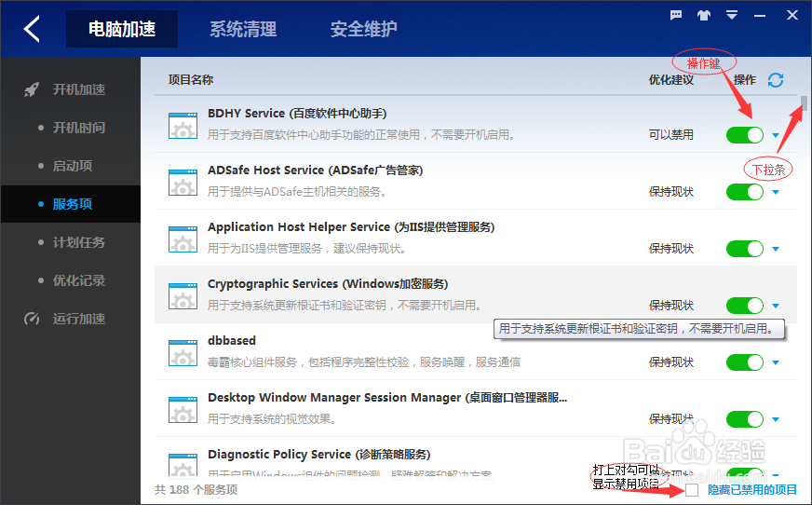This screenshot has height=505, width=812.
Task: Toggle off BDHY Service
Action: (x=745, y=135)
